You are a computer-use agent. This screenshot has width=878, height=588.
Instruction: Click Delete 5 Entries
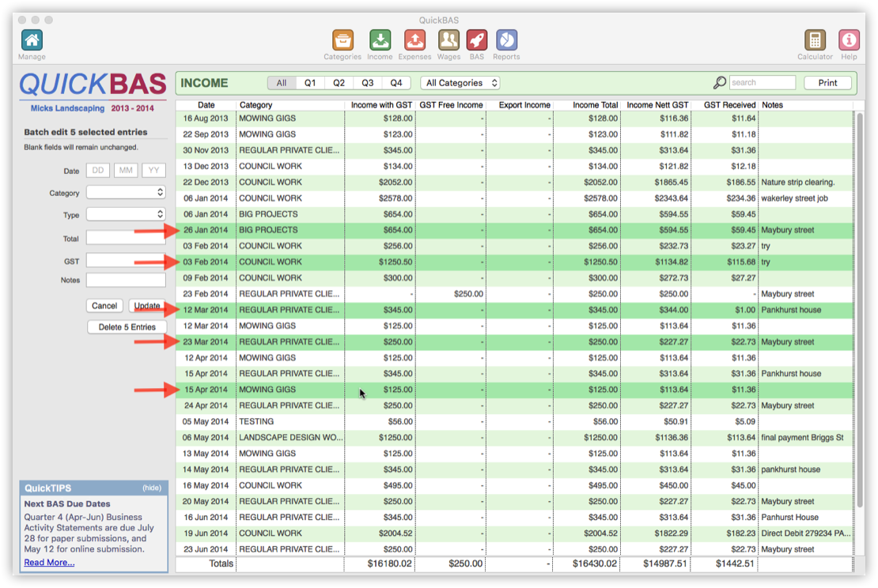[x=127, y=326]
